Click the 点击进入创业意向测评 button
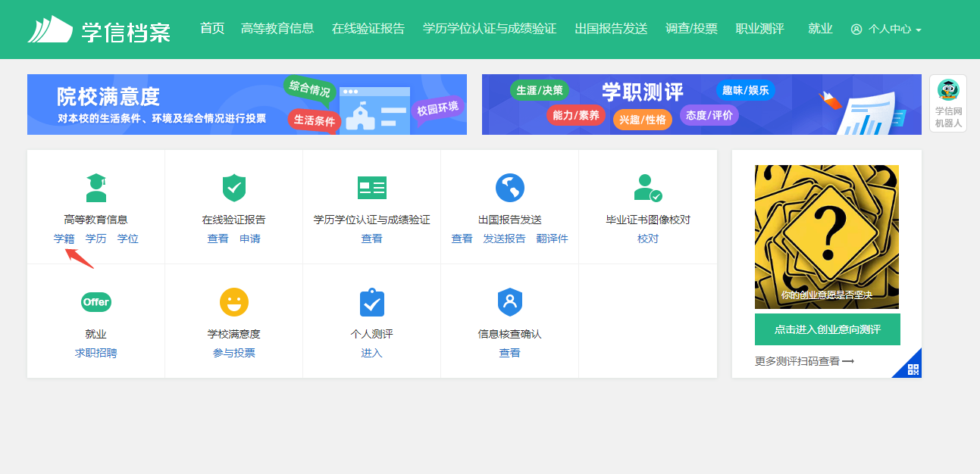 (x=828, y=329)
